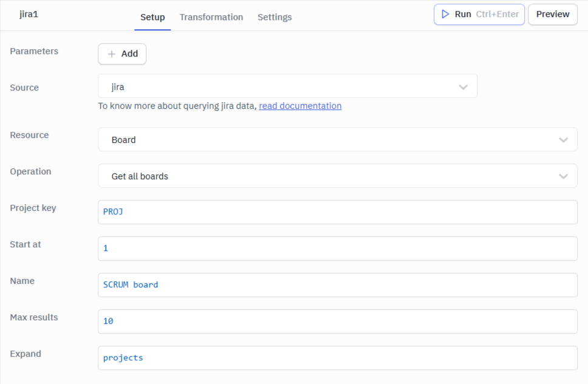Focus the Project key field with PROJ
The width and height of the screenshot is (588, 384).
point(338,212)
